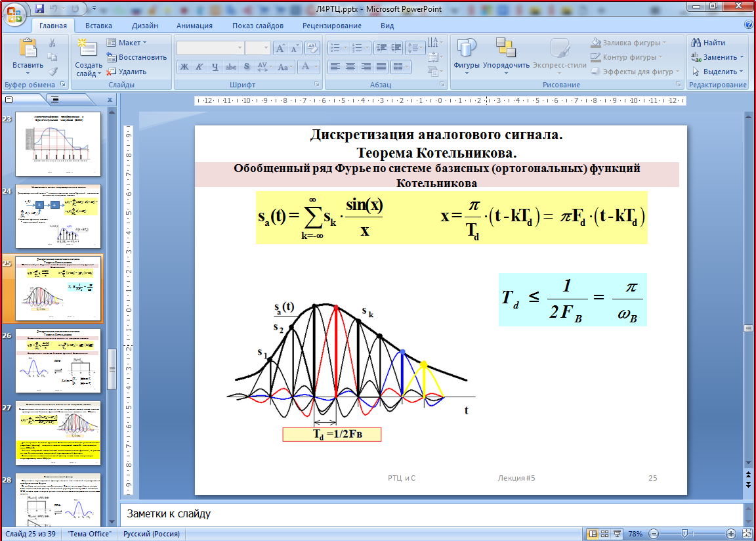
Task: Switch to the Design (Дизайн) tab
Action: (x=144, y=26)
